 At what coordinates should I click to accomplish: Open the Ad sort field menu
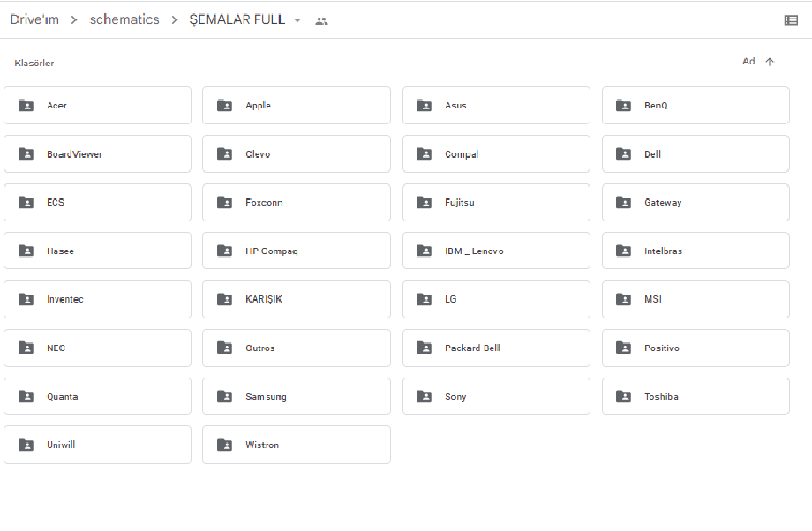(x=748, y=62)
